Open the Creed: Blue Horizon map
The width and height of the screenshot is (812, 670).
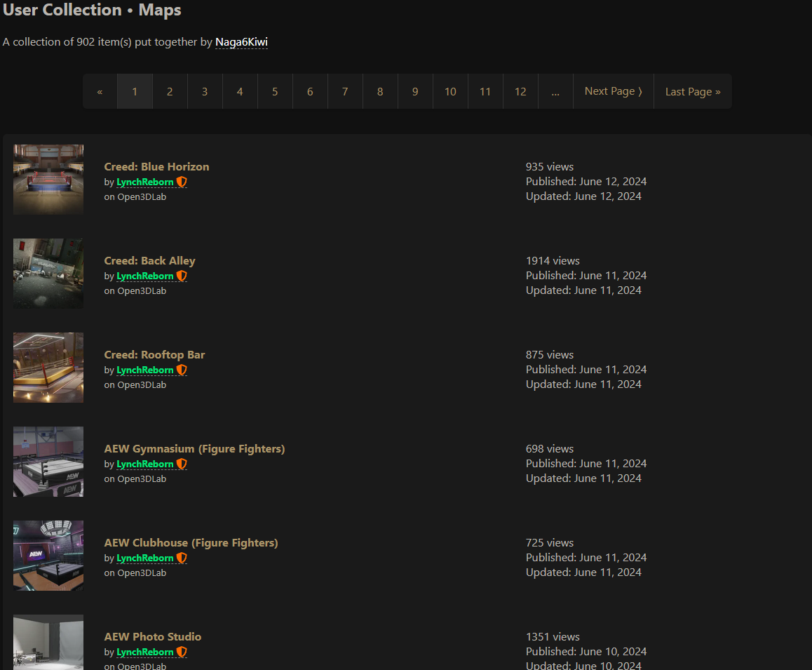click(x=156, y=167)
